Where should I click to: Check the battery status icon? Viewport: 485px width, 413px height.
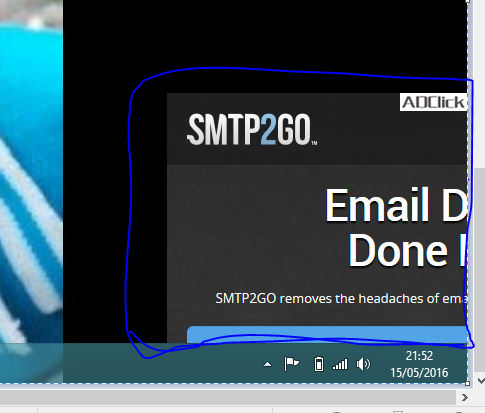pyautogui.click(x=319, y=364)
